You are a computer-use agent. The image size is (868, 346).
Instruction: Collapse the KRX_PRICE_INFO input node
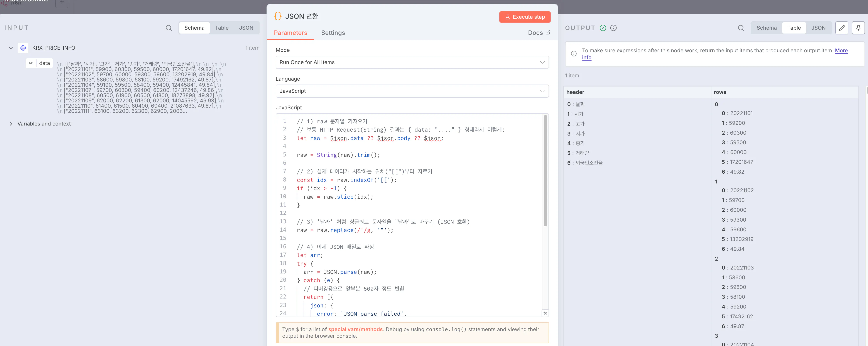coord(11,48)
